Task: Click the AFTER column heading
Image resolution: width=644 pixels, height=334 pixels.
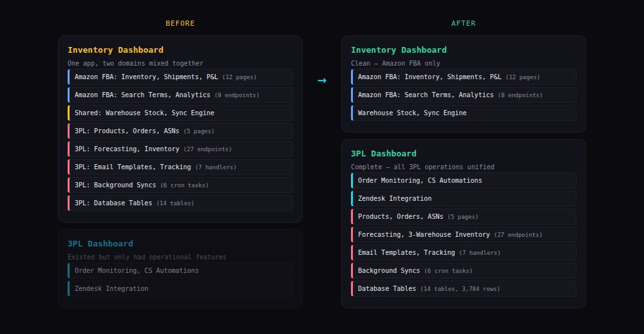Action: tap(463, 23)
